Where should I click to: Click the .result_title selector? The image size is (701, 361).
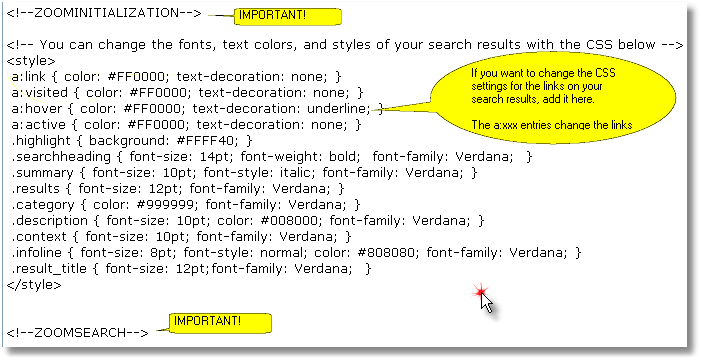point(49,268)
